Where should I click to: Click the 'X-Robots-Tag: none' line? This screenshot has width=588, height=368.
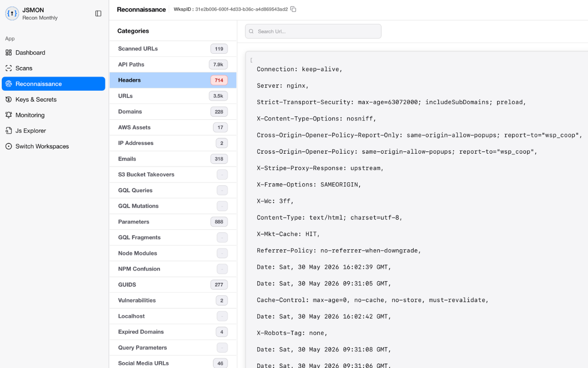pyautogui.click(x=292, y=333)
